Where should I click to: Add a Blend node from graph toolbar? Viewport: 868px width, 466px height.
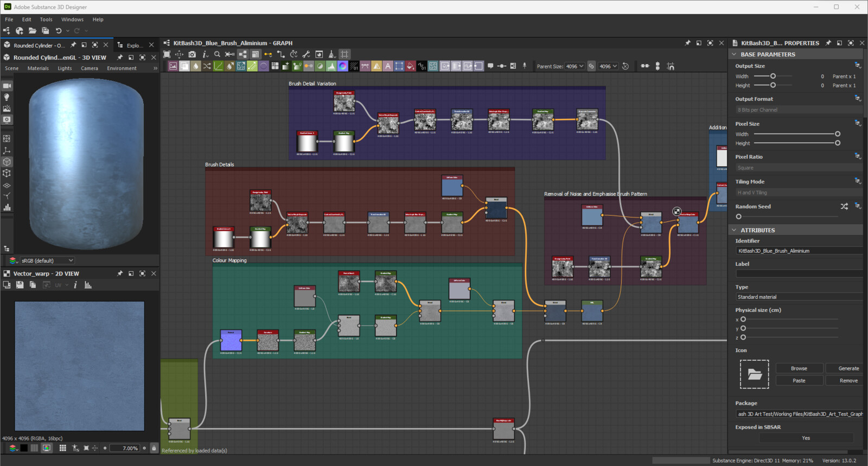tap(184, 66)
